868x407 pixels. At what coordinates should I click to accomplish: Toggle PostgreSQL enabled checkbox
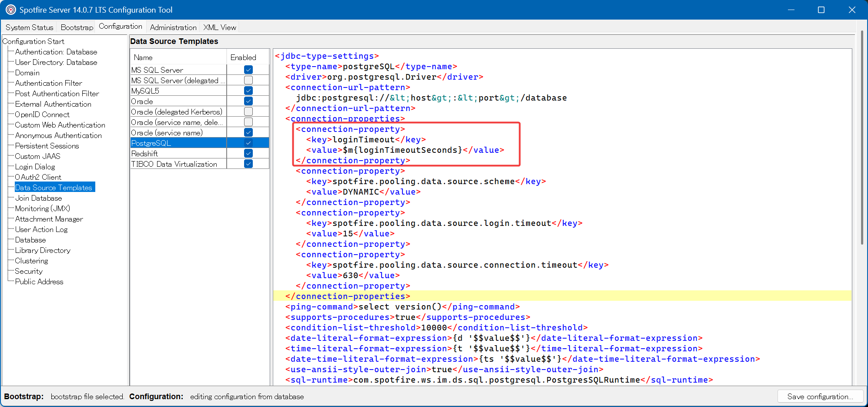pos(248,143)
